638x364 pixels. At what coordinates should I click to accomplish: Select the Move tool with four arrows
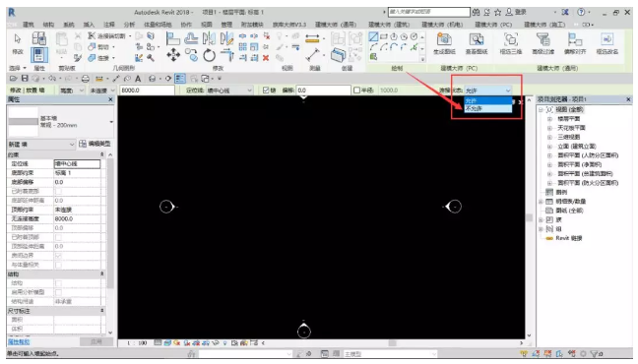click(x=173, y=55)
